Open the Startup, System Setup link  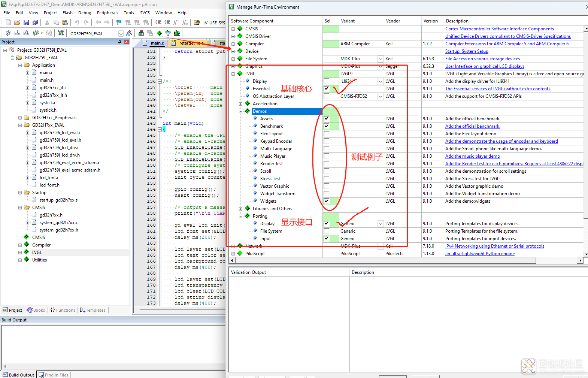467,51
